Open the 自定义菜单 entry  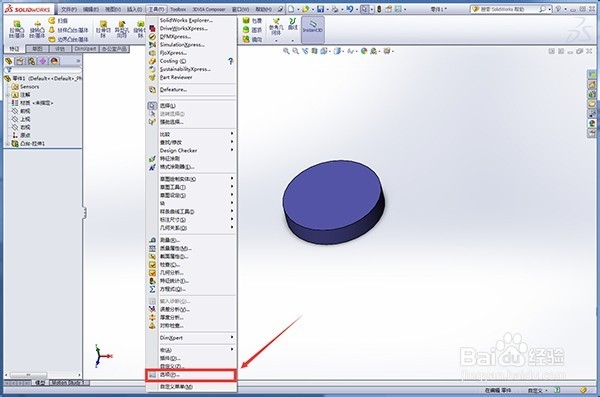click(x=176, y=387)
